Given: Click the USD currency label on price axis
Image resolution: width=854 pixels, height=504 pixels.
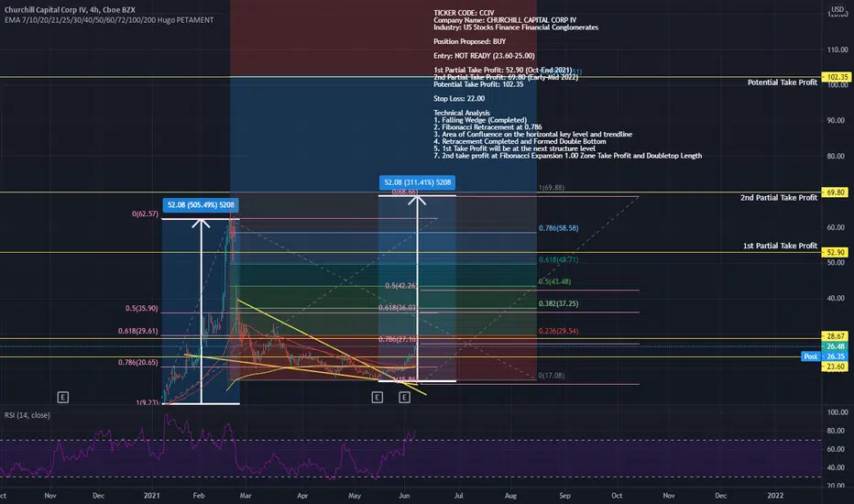Looking at the screenshot, I should point(838,9).
